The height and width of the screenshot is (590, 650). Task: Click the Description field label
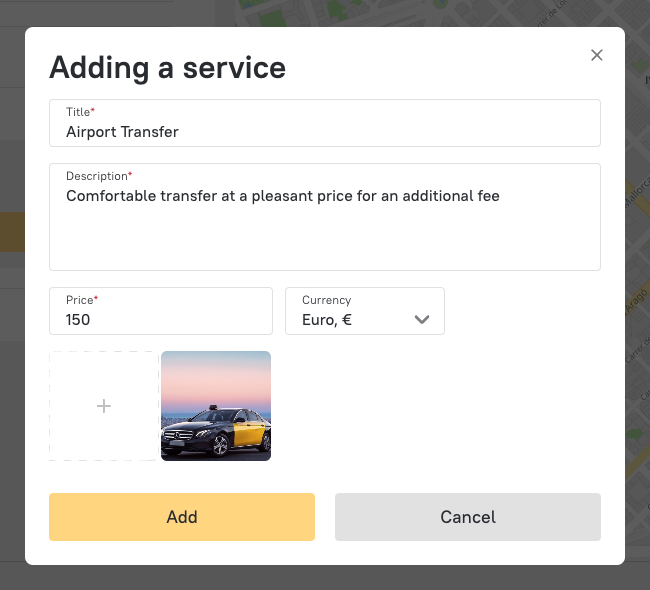(97, 176)
